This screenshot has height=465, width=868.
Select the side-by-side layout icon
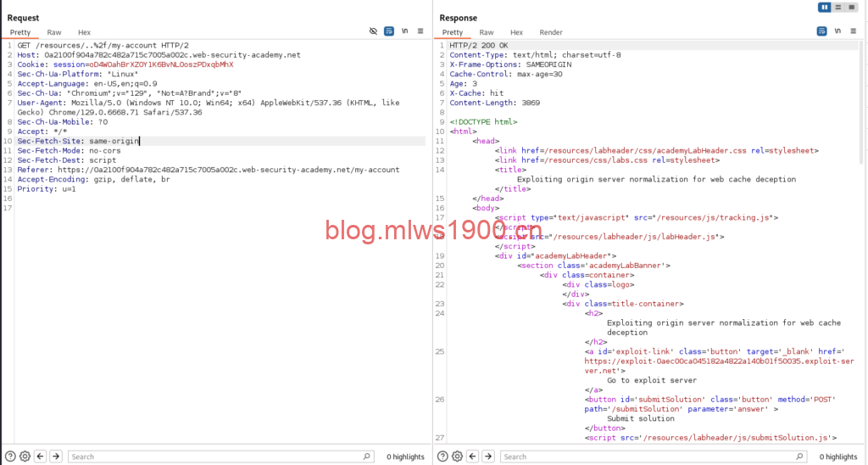tap(825, 7)
